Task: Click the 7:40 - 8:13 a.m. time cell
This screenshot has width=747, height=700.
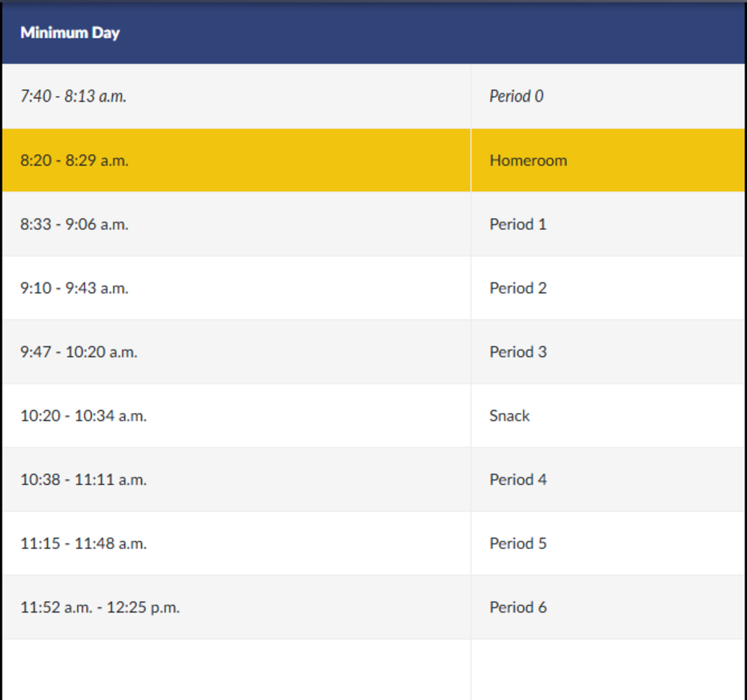Action: pyautogui.click(x=74, y=96)
